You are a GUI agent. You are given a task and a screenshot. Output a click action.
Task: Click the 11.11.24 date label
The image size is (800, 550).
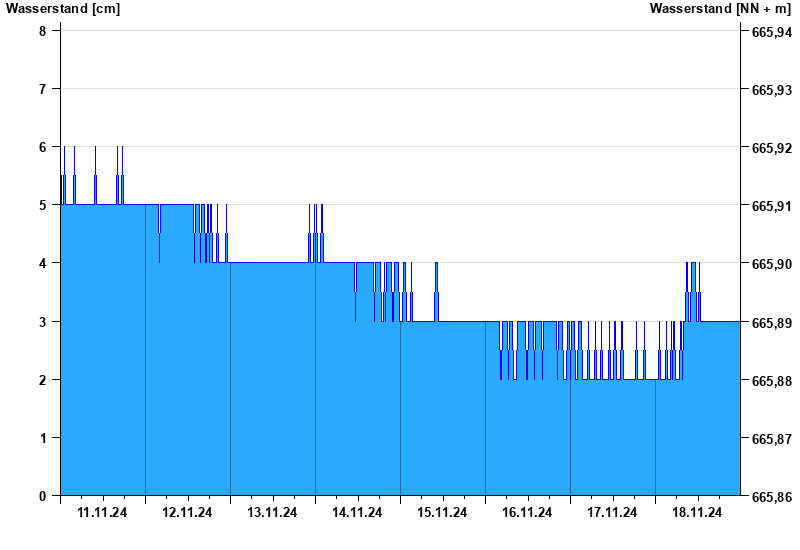[102, 513]
